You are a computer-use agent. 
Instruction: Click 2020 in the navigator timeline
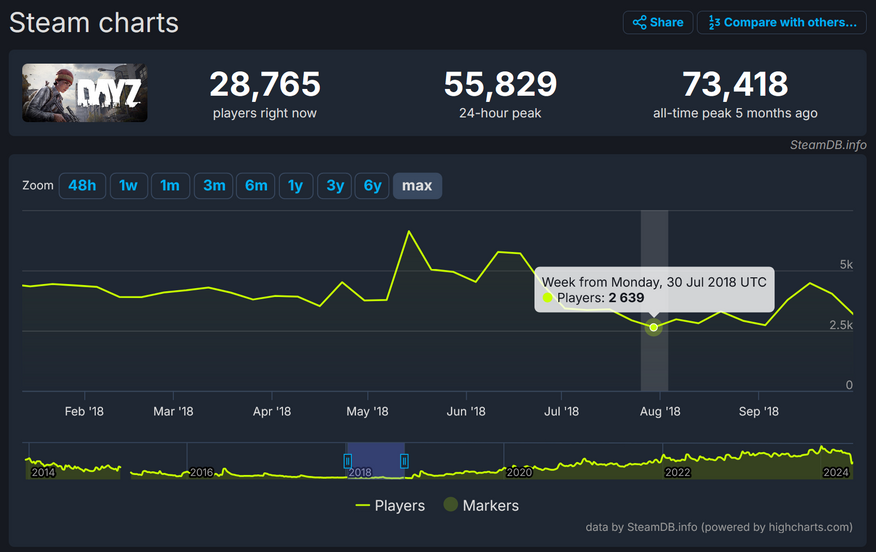coord(519,473)
